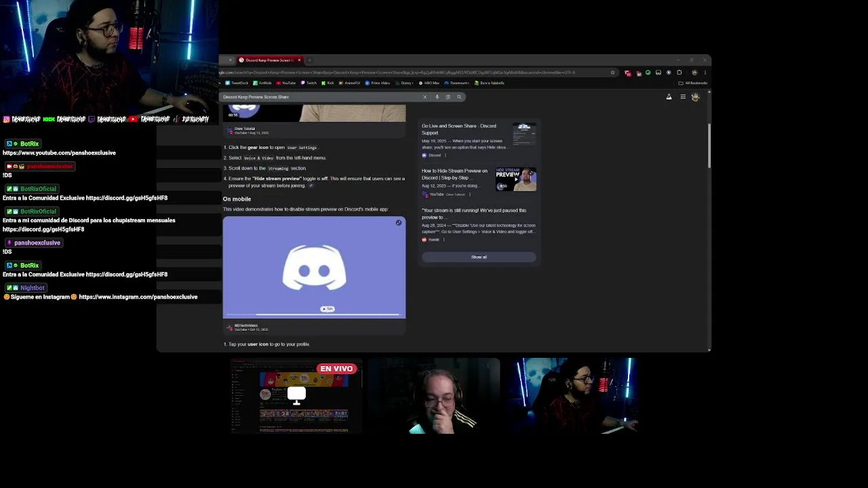
Task: Open the Discord Support result thumbnail
Action: coord(524,134)
